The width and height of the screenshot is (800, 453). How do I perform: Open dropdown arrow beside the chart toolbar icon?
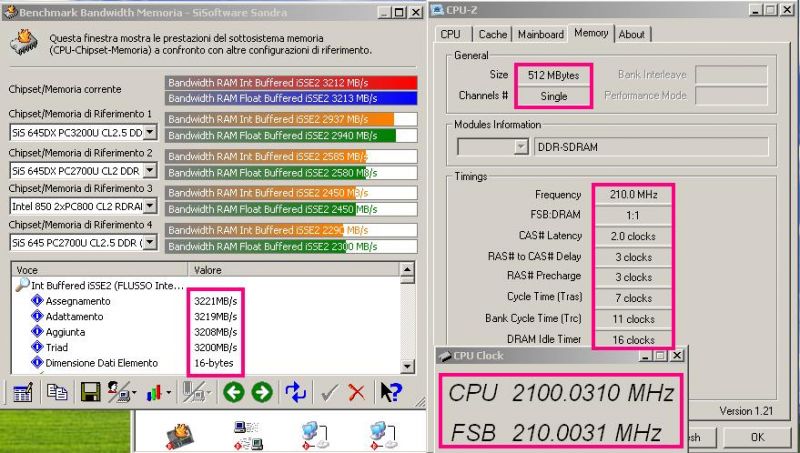click(168, 393)
